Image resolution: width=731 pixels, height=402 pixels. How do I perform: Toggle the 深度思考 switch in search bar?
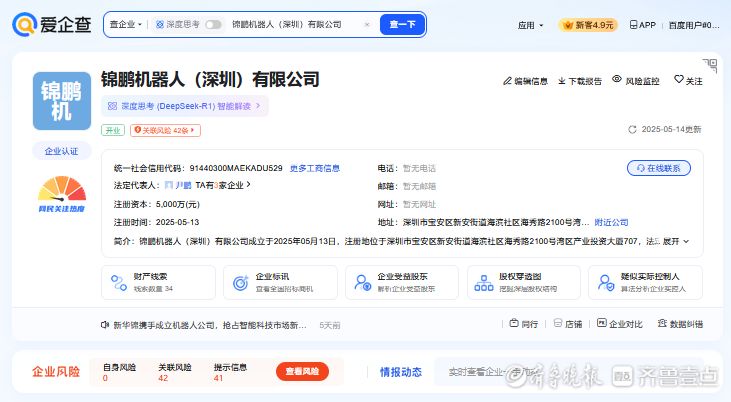[x=213, y=24]
